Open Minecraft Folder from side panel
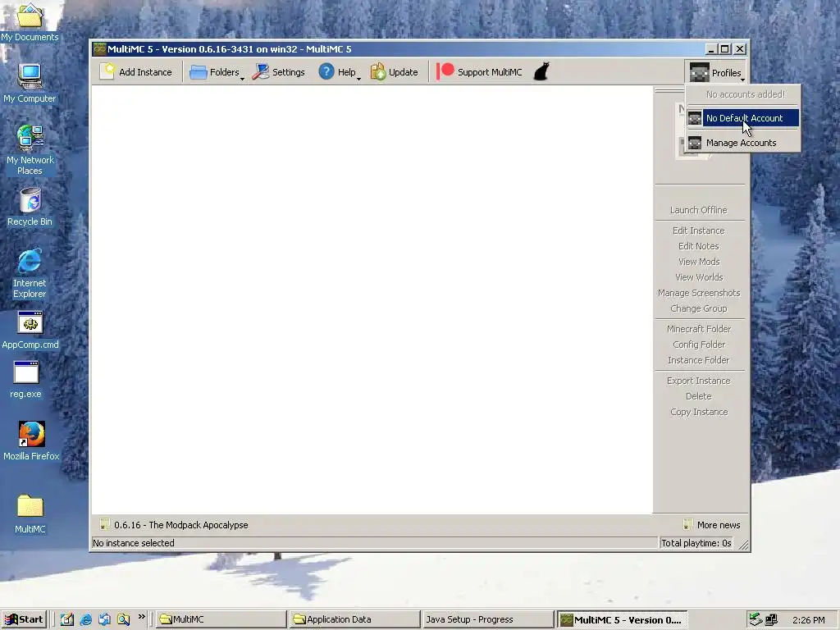 coord(699,329)
